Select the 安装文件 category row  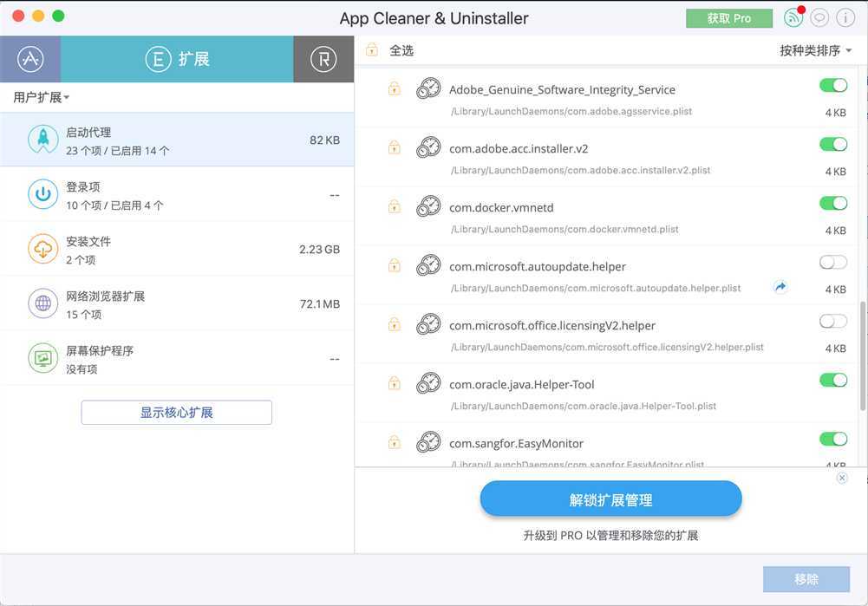pyautogui.click(x=177, y=250)
